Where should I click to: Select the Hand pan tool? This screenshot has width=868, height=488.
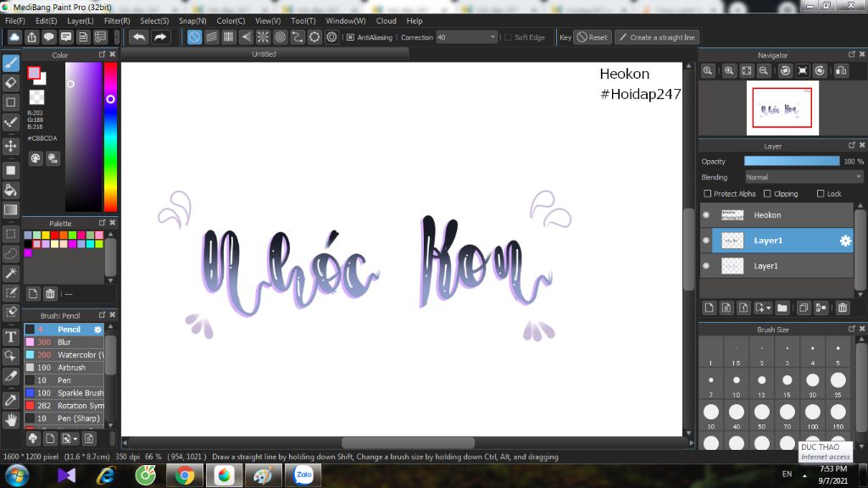[11, 420]
